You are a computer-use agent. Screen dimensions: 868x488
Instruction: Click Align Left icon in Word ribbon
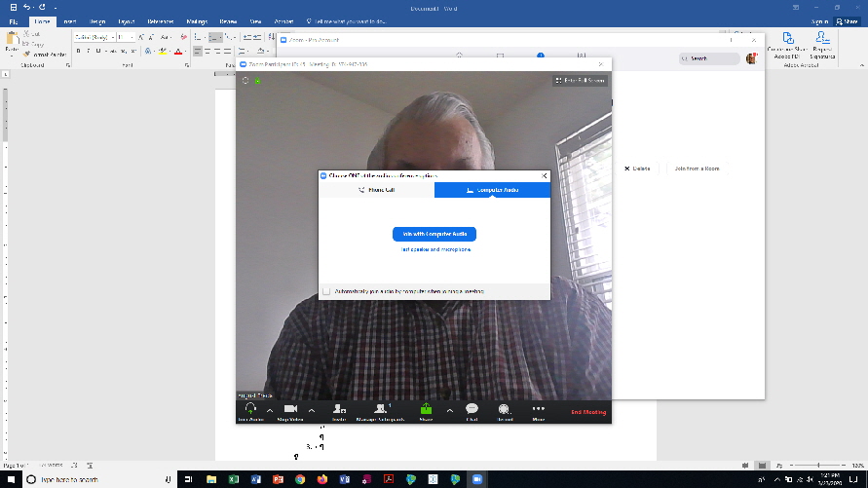[x=198, y=51]
